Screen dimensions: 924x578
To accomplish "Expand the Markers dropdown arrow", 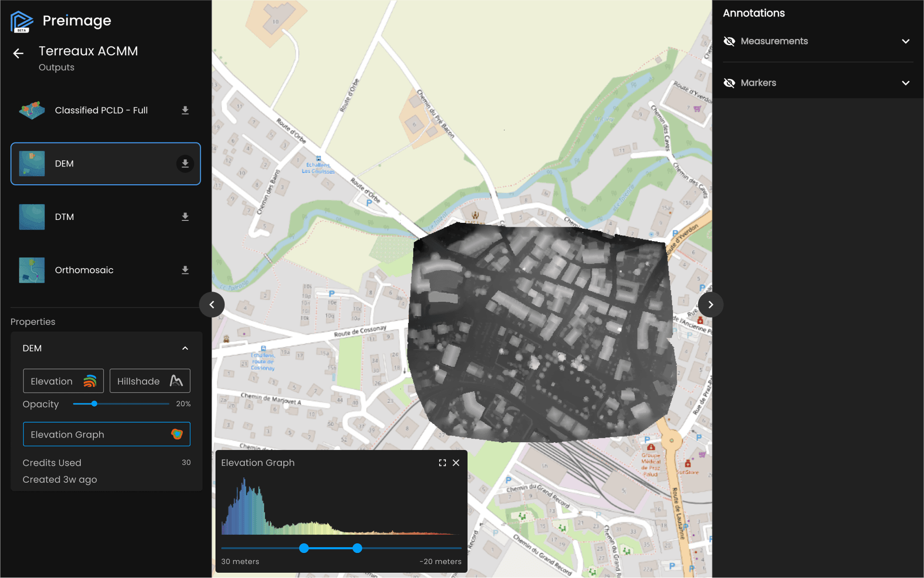I will (905, 83).
